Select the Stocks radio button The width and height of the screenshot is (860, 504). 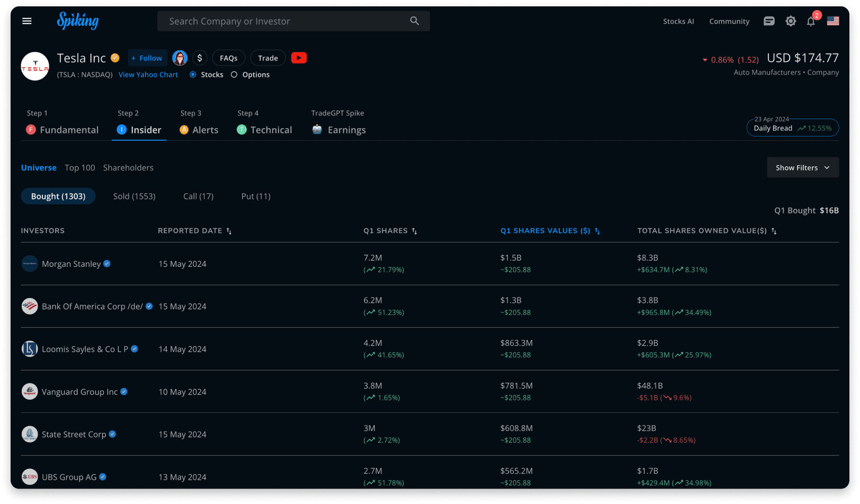coord(193,75)
